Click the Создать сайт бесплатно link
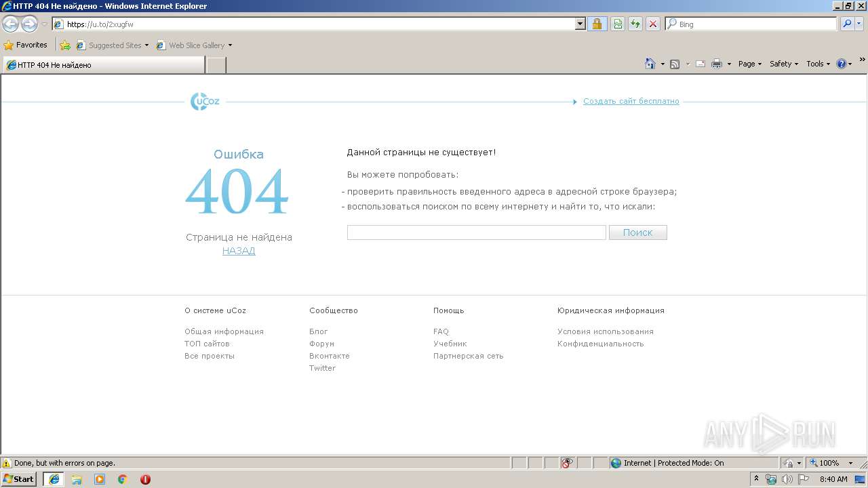 coord(631,101)
